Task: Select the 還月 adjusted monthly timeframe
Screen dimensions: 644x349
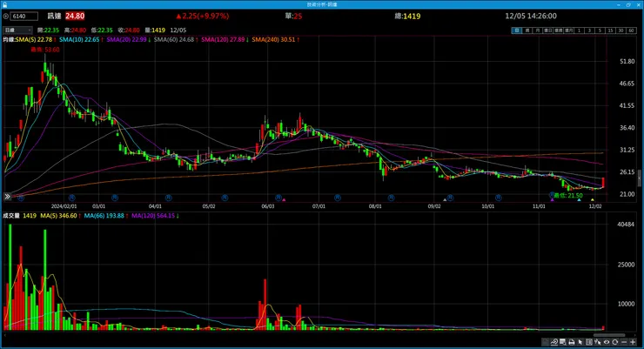Action: click(x=569, y=30)
